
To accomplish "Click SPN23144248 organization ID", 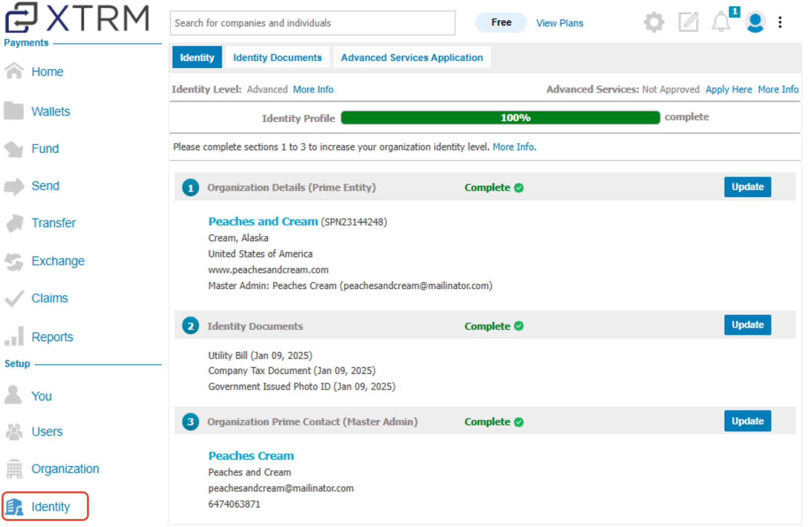I will [354, 222].
